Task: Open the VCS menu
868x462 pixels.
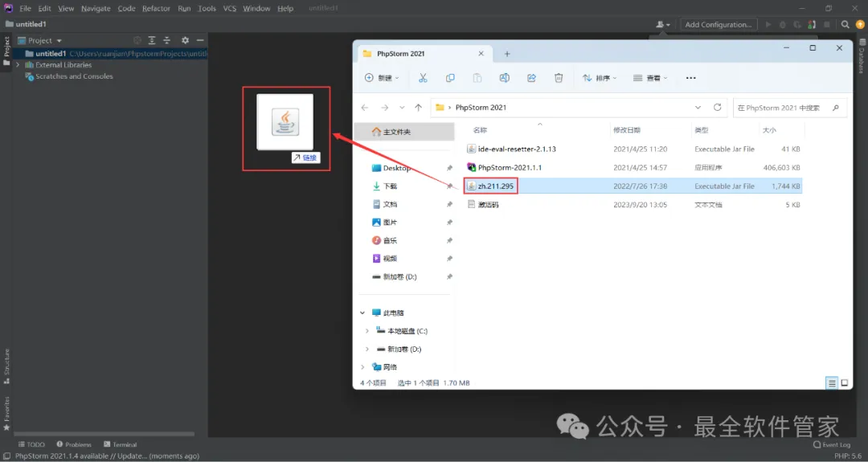Action: [x=229, y=8]
